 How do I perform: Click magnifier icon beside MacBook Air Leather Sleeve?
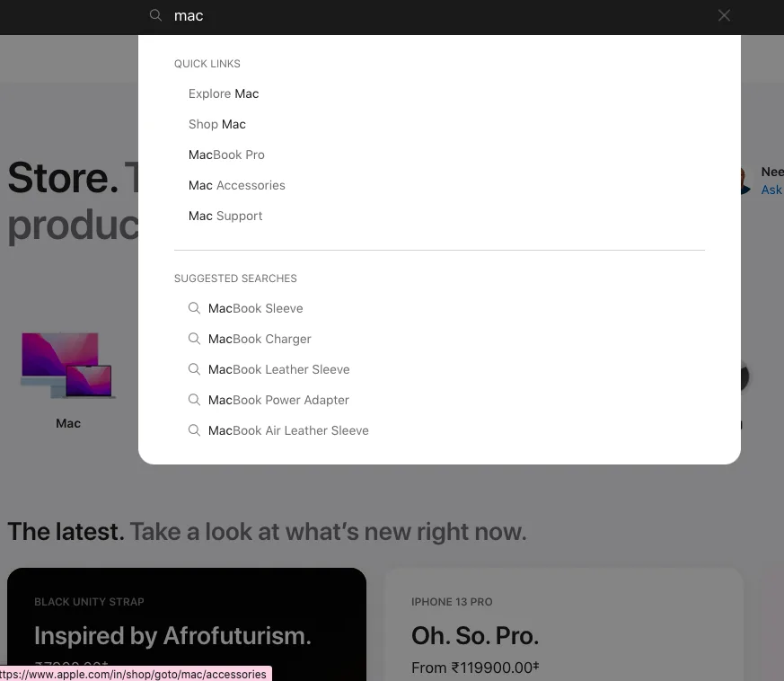click(194, 430)
